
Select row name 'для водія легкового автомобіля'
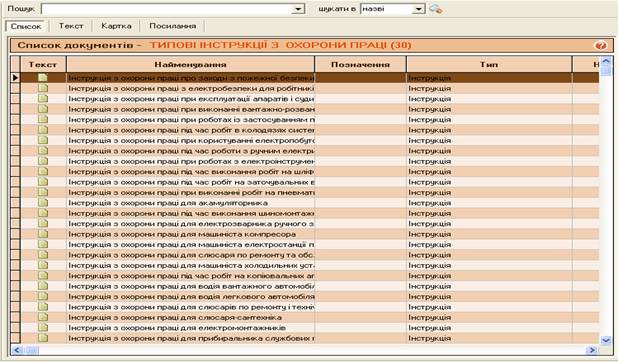click(x=191, y=297)
